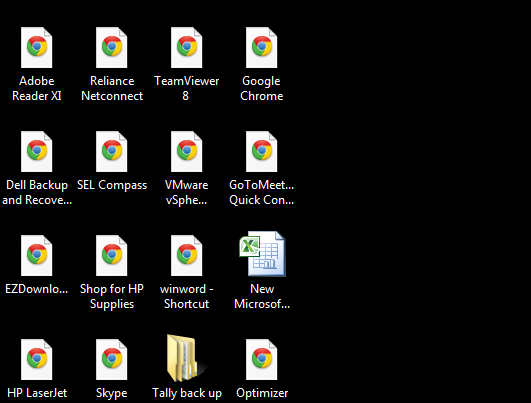Screen dimensions: 531x403
Task: Select the VMware vSphere shortcut icon
Action: coord(187,151)
